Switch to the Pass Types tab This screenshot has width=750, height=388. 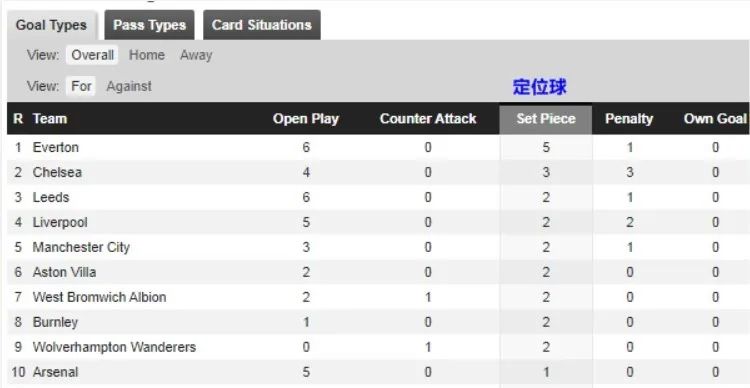[x=149, y=25]
